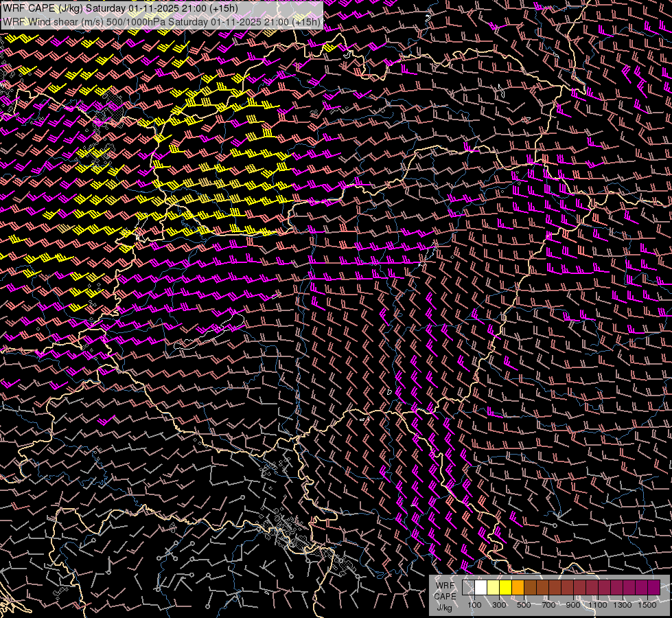672x618 pixels.
Task: Select the CAPE text in the legend box
Action: click(x=445, y=596)
